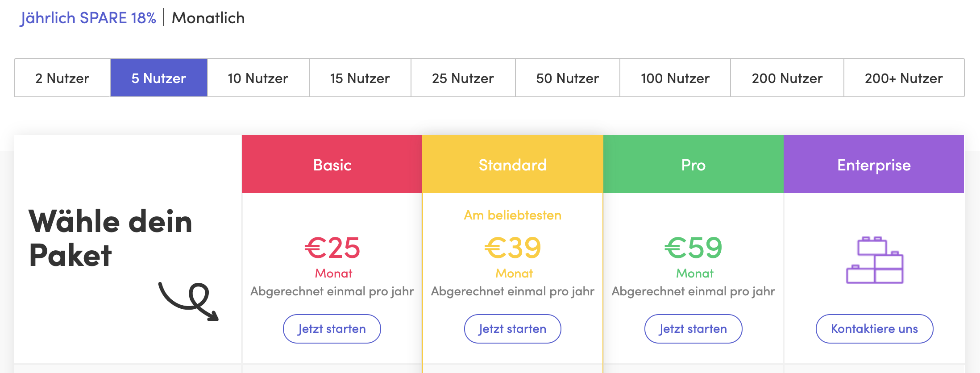This screenshot has height=373, width=980.
Task: Click the purple Enterprise plan header
Action: click(874, 164)
